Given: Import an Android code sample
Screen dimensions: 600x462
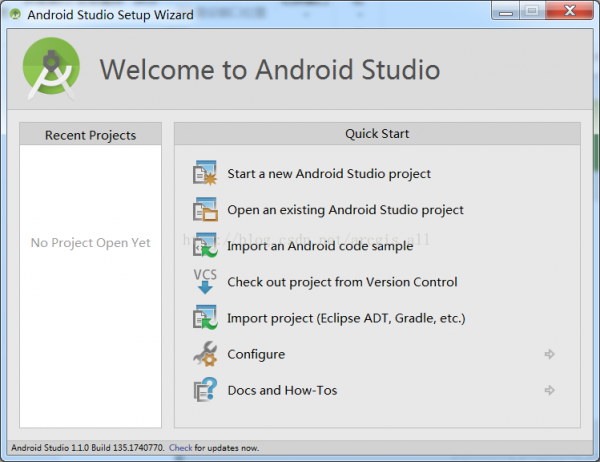Looking at the screenshot, I should [320, 246].
